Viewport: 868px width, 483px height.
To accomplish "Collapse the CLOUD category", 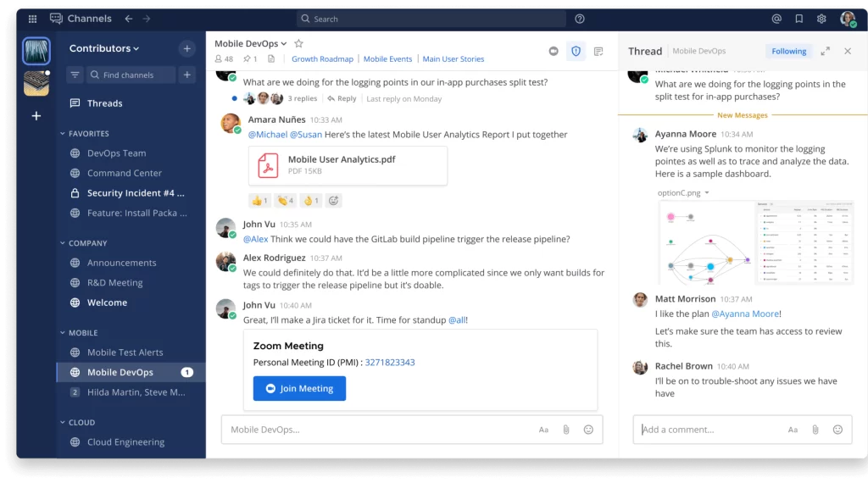I will pos(77,423).
